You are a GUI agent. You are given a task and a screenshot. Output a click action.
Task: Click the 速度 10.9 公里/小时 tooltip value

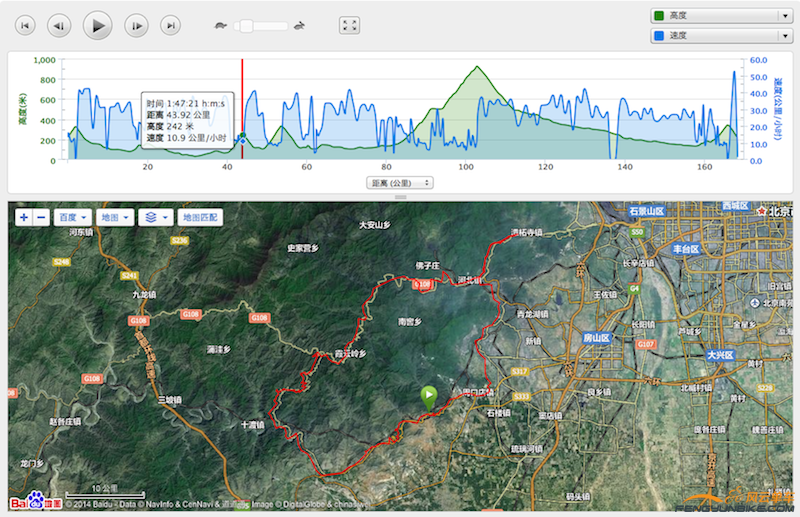point(186,138)
